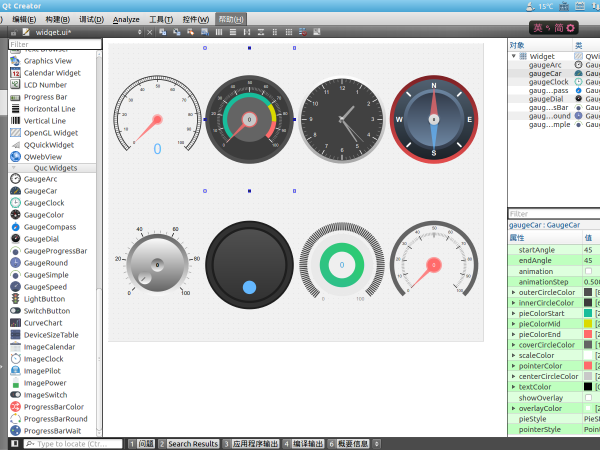Open the Search Results output pane
The image size is (600, 450).
pyautogui.click(x=191, y=443)
